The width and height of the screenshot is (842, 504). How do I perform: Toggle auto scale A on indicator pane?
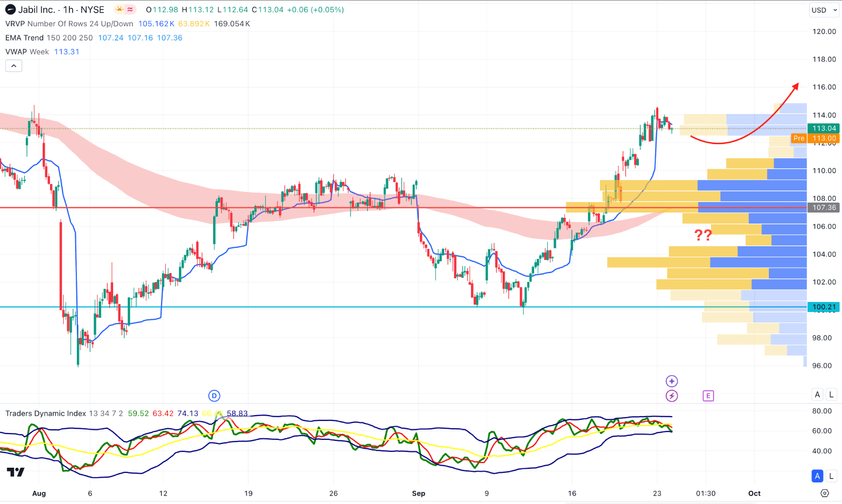coord(817,476)
